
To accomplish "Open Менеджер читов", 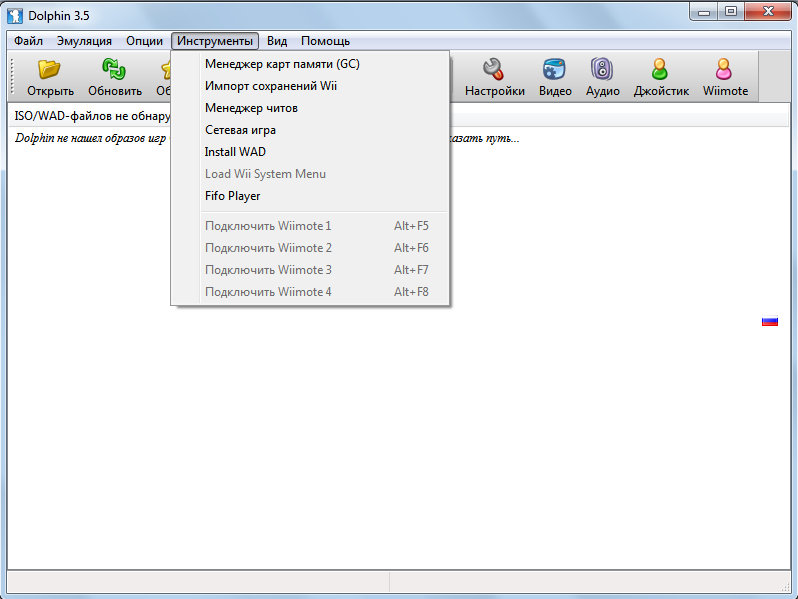I will [310, 108].
